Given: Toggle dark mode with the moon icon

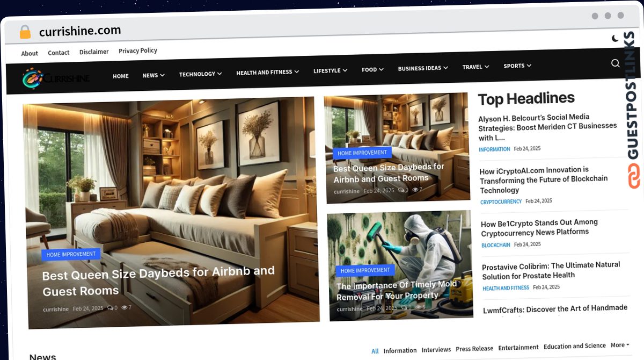Looking at the screenshot, I should tap(615, 39).
